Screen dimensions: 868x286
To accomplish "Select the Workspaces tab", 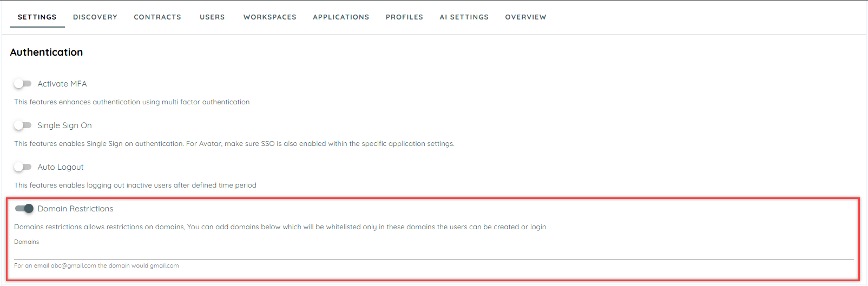I will click(x=270, y=17).
